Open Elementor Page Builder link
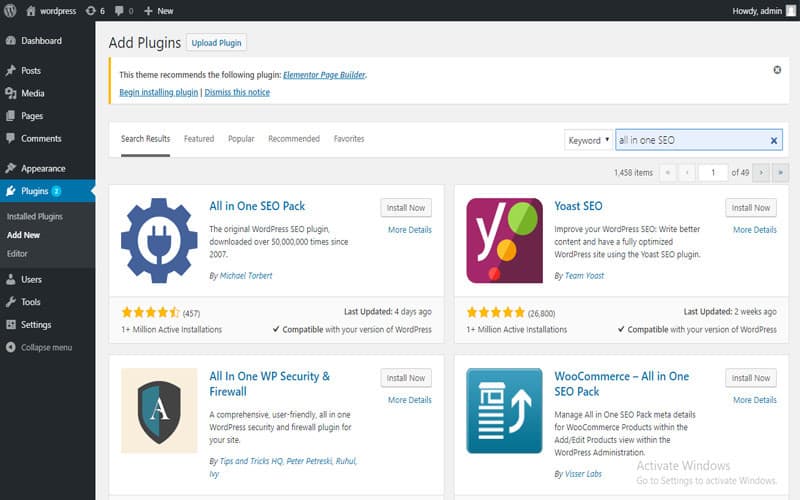The height and width of the screenshot is (500, 800). tap(324, 75)
